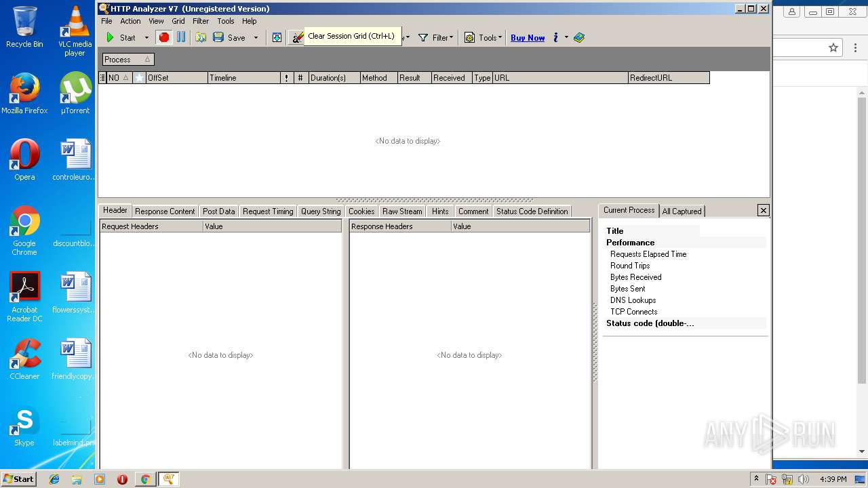Open the File menu
Image resolution: width=868 pixels, height=488 pixels.
click(x=107, y=21)
